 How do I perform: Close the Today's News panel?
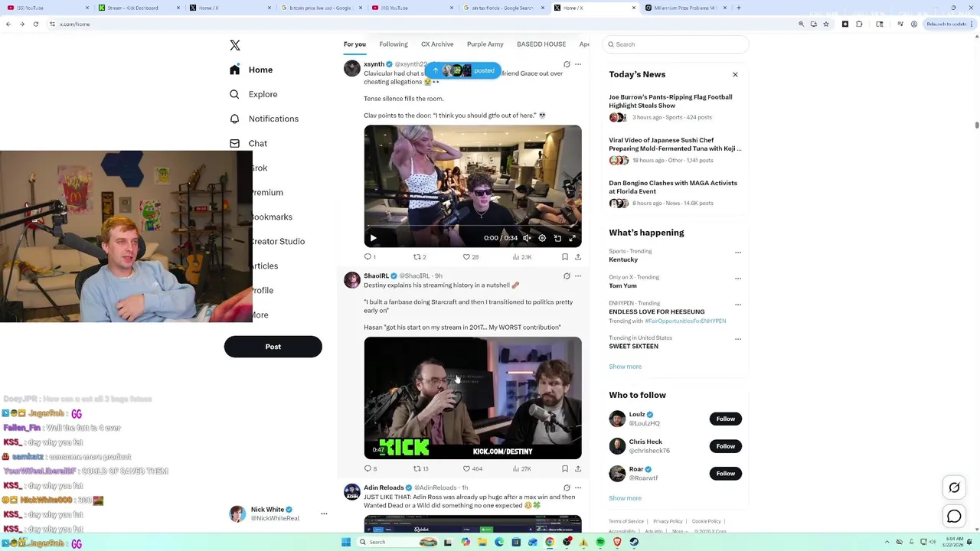[735, 74]
